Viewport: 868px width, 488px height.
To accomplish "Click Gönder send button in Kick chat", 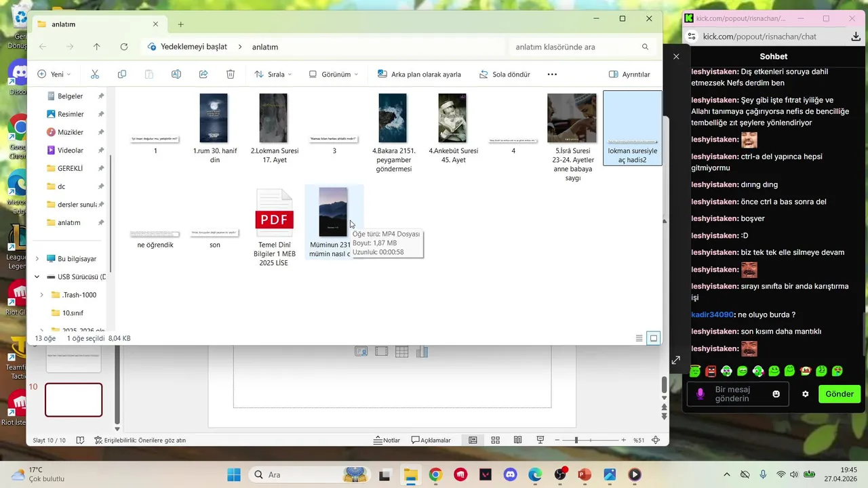I will [840, 394].
